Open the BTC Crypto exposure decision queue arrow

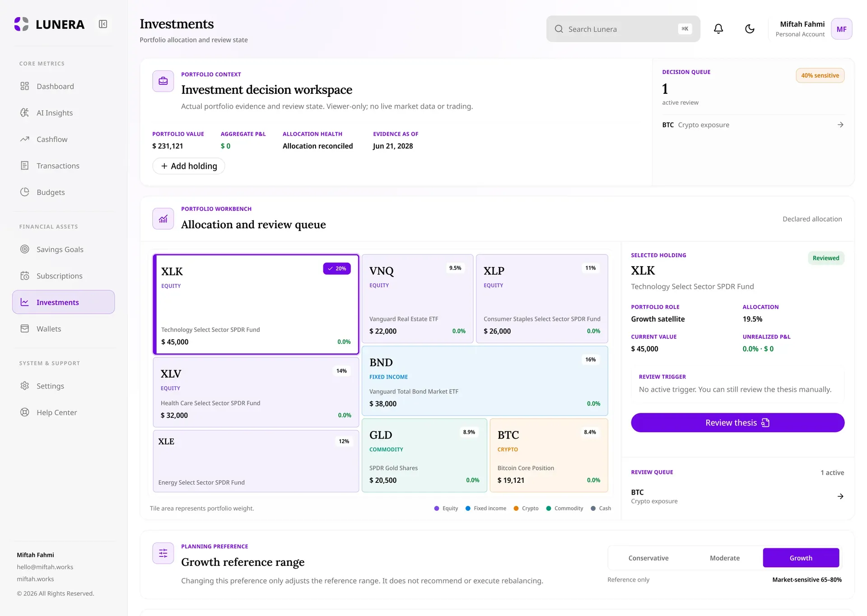click(x=840, y=125)
